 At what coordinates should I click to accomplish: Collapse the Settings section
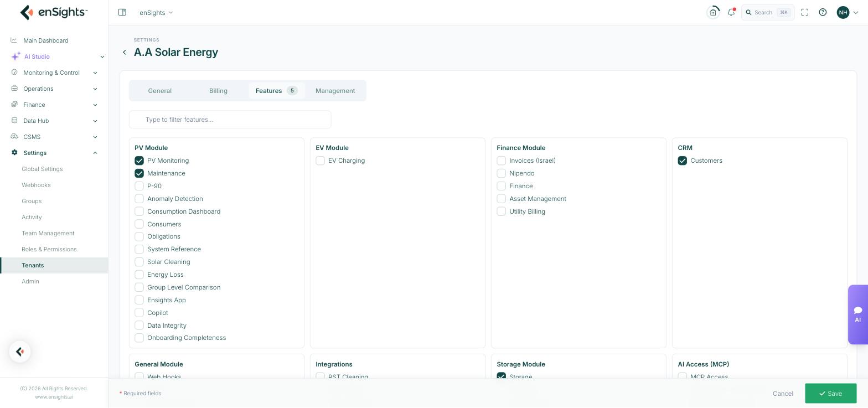point(95,153)
